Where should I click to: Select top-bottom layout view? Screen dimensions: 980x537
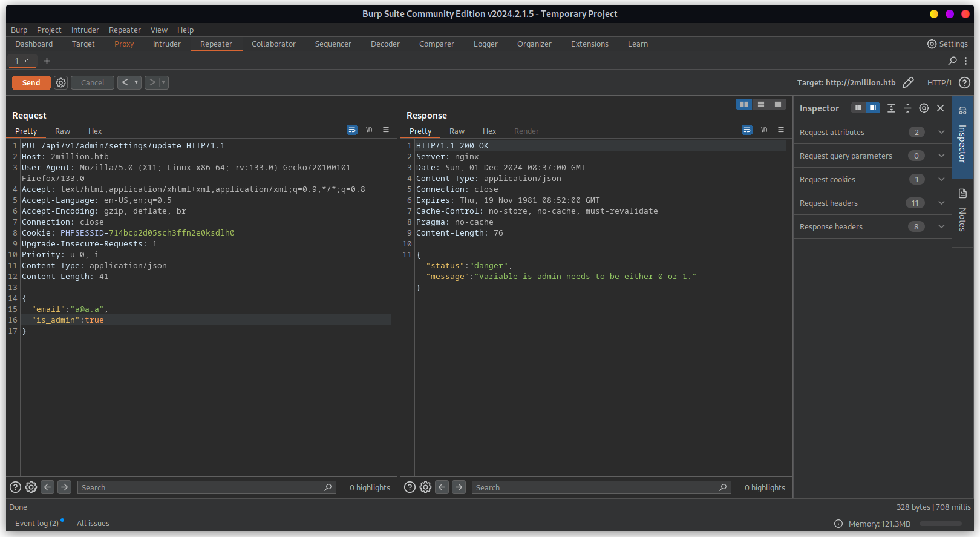761,104
